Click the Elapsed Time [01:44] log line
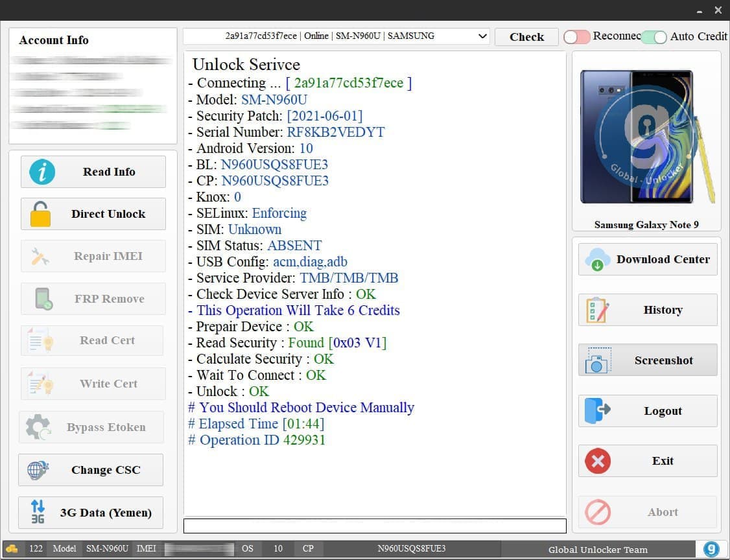 tap(256, 424)
